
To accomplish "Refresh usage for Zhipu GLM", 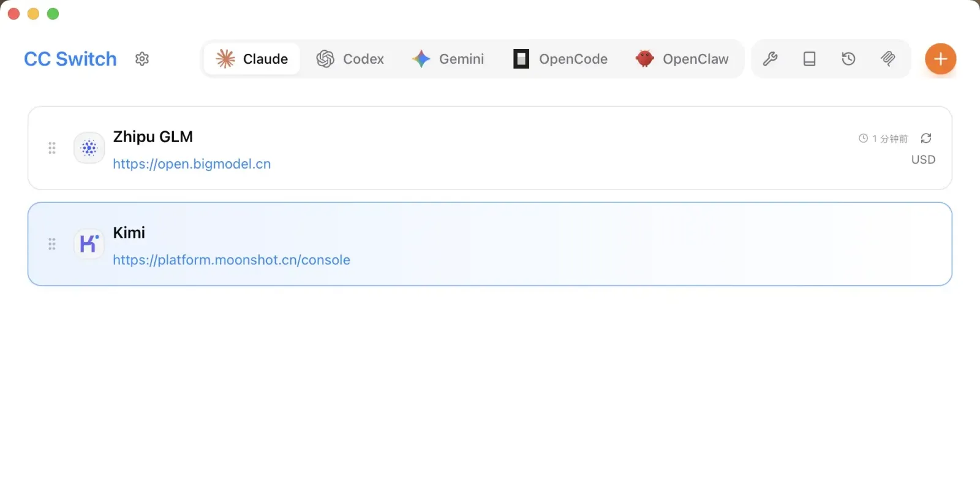I will (x=926, y=138).
